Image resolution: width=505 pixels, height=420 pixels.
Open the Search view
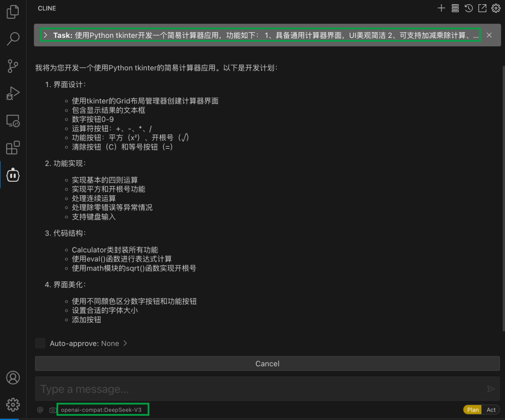[x=13, y=39]
